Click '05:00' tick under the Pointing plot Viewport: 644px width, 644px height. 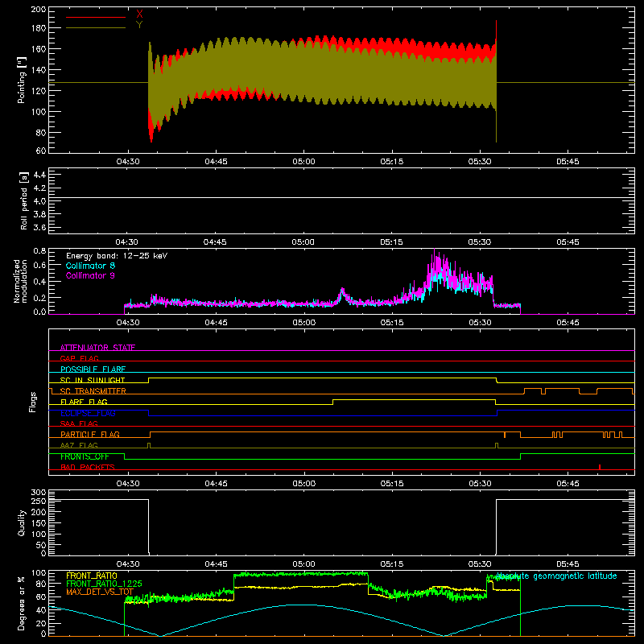click(x=304, y=162)
